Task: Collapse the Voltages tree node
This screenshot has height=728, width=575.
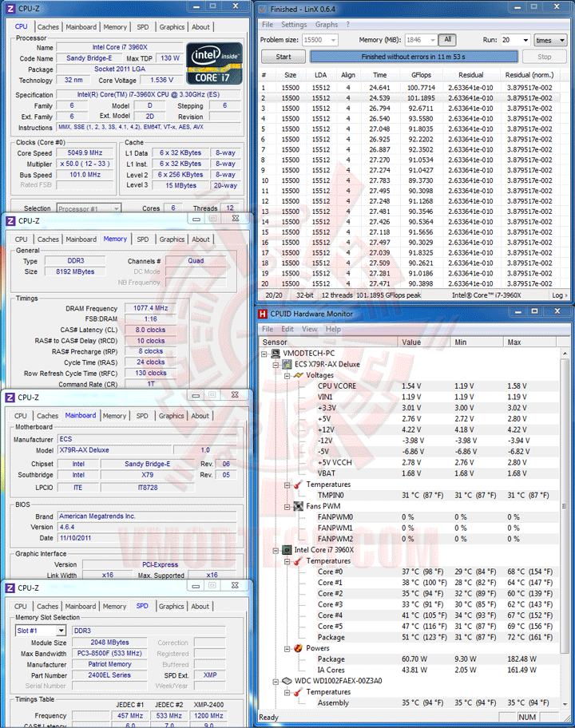Action: tap(287, 376)
